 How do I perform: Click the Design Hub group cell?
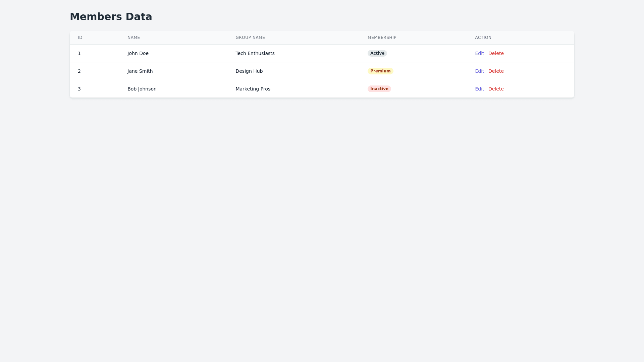point(249,71)
